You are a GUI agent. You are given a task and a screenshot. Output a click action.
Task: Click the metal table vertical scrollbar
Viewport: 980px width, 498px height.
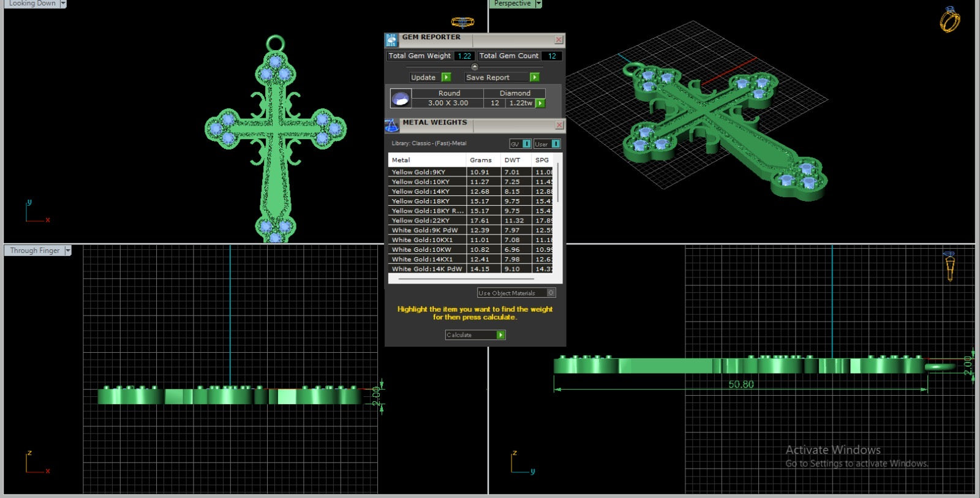pyautogui.click(x=557, y=184)
